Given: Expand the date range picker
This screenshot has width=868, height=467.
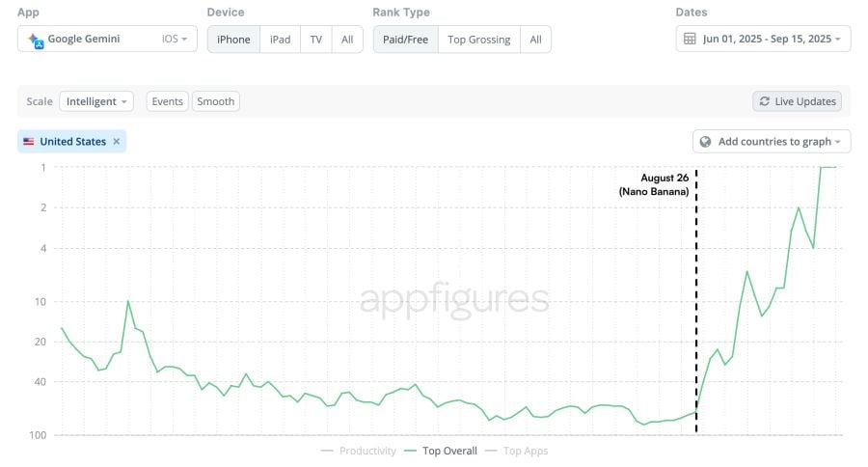Looking at the screenshot, I should click(763, 39).
